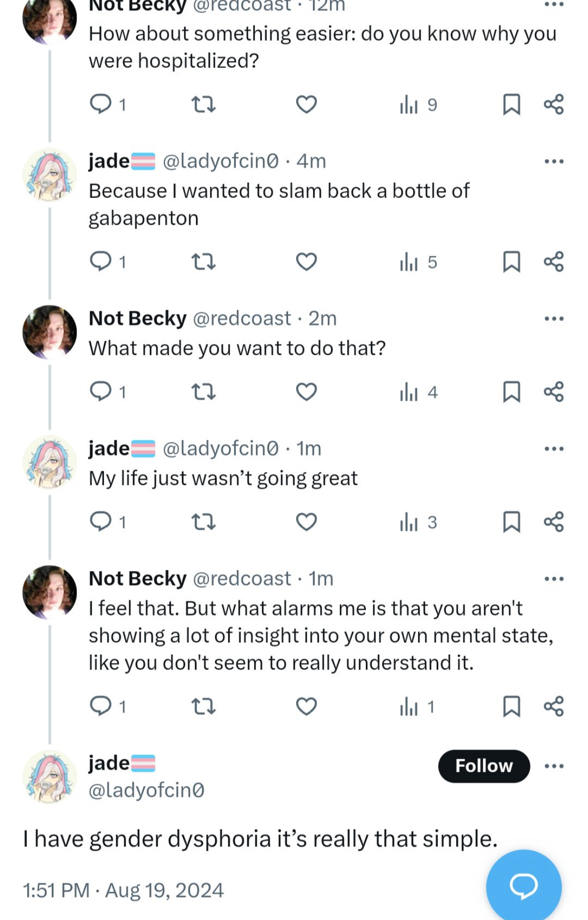588x920 pixels.
Task: Open @redcoast profile from the 1m tweet
Action: pos(242,579)
